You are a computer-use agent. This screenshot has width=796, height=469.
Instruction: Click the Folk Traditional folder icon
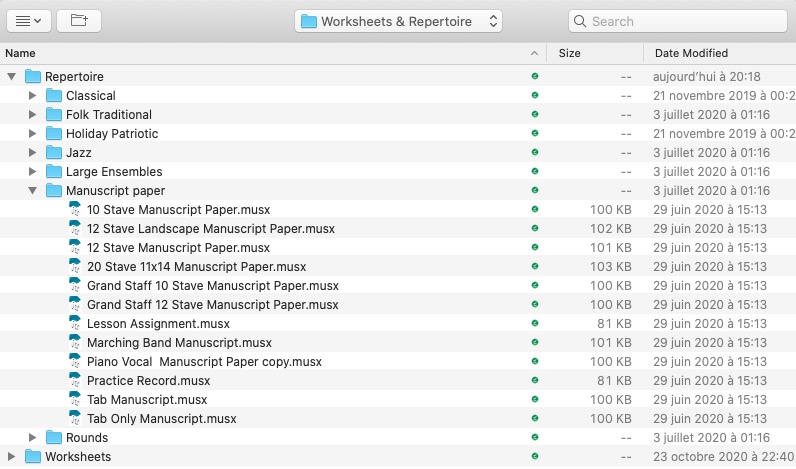coord(54,115)
